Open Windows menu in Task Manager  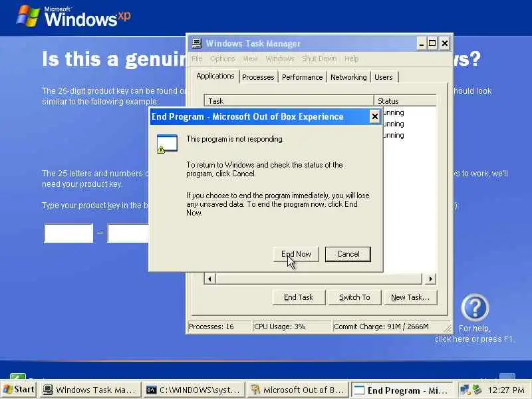pyautogui.click(x=280, y=59)
